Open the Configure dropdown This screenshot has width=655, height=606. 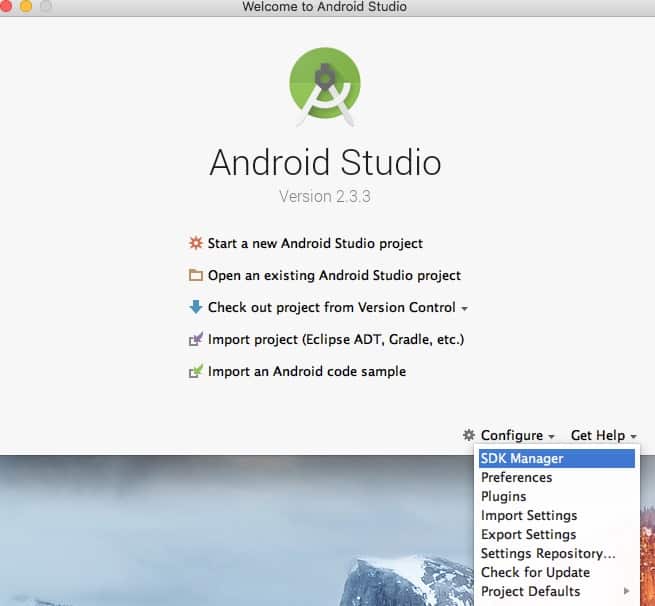[517, 435]
